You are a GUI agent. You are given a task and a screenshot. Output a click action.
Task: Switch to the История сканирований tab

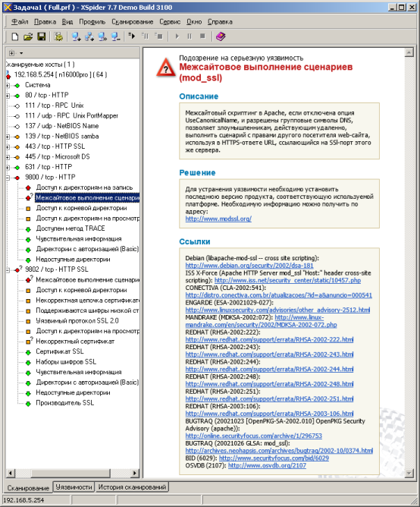(x=132, y=487)
